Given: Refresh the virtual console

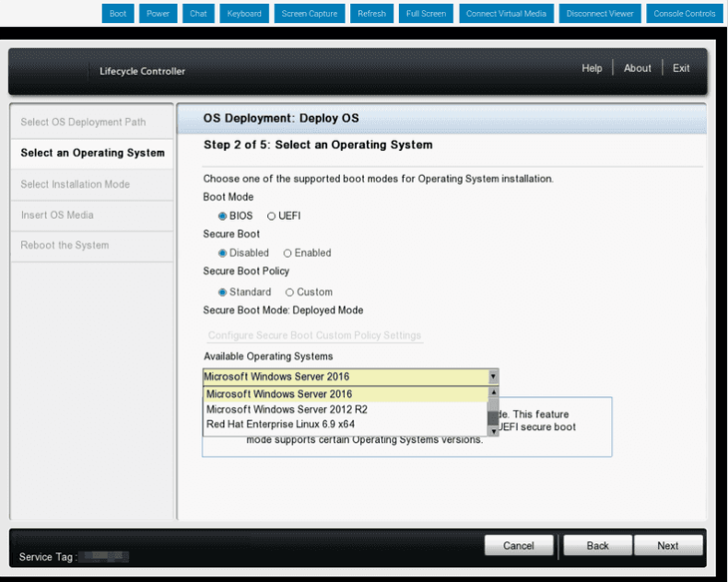Looking at the screenshot, I should point(372,14).
